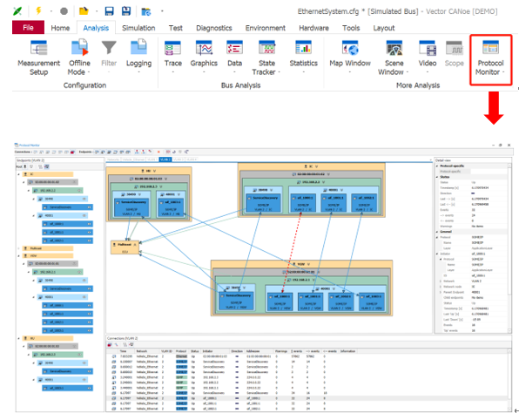This screenshot has width=519, height=420.
Task: Open the Hardware ribbon tab
Action: click(x=313, y=28)
